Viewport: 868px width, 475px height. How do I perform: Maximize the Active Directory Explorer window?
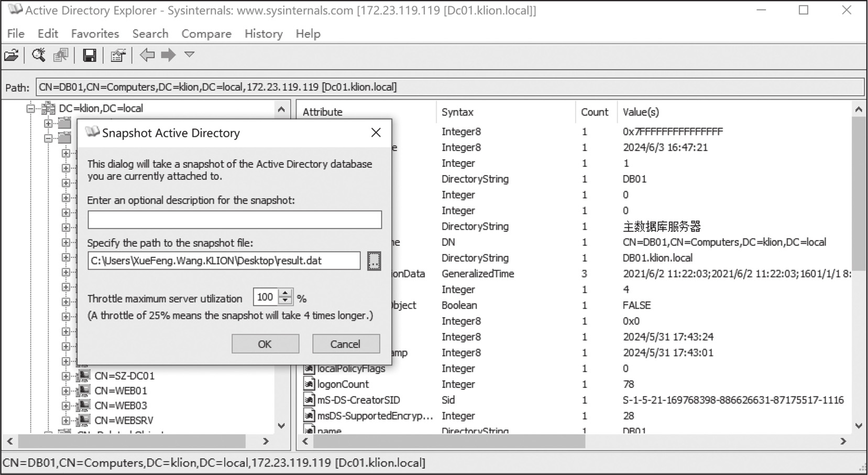click(x=804, y=10)
